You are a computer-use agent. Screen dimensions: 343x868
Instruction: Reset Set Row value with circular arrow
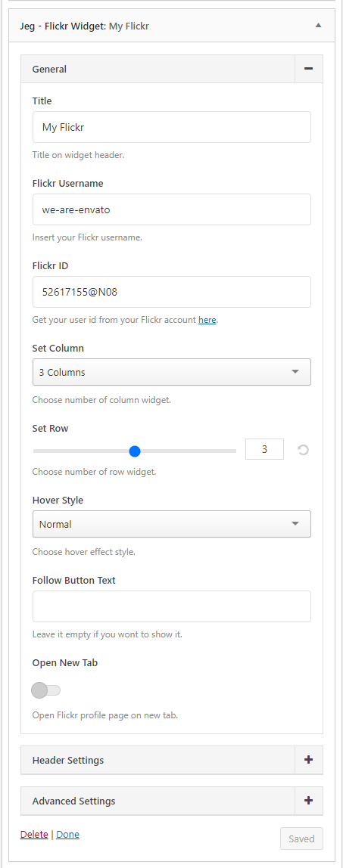pos(303,449)
